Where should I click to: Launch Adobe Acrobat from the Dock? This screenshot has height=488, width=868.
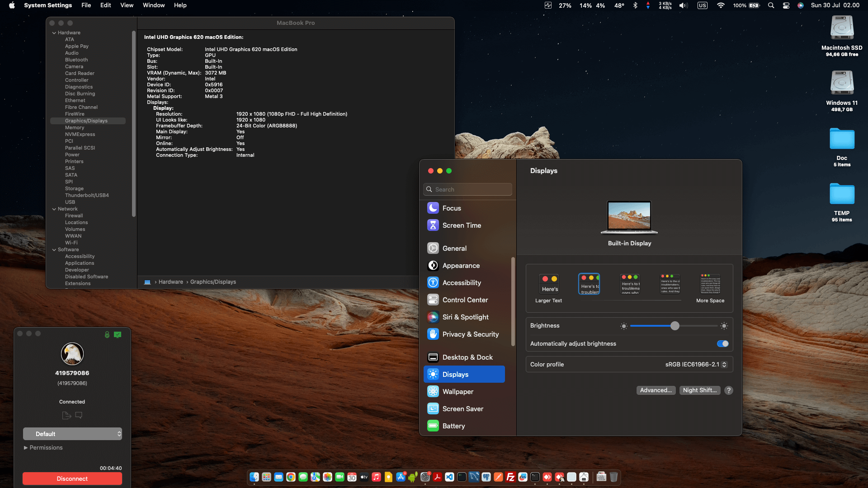pos(437,477)
